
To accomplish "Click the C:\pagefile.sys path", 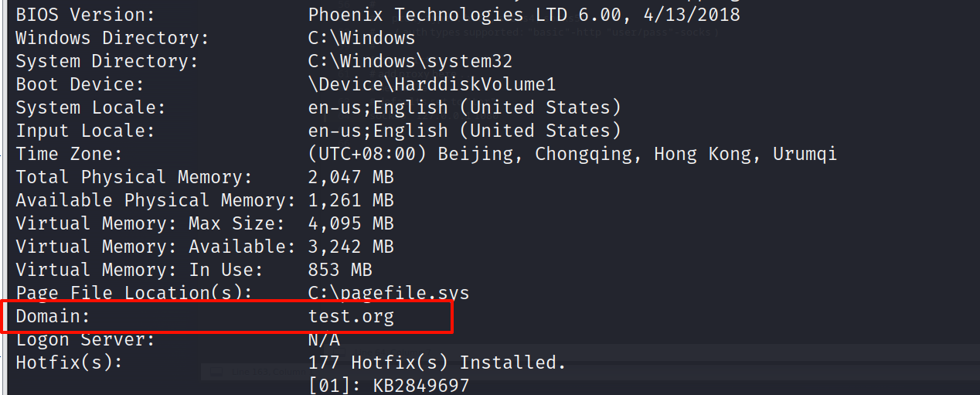I will click(x=388, y=293).
